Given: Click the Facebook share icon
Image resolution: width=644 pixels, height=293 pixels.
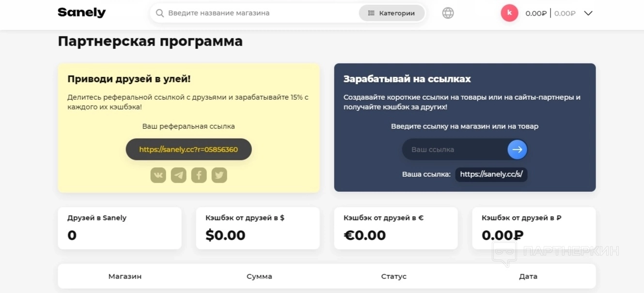Looking at the screenshot, I should (199, 175).
